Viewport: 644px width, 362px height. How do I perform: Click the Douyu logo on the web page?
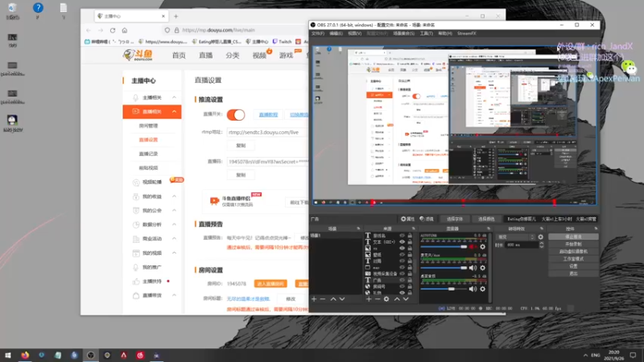138,55
